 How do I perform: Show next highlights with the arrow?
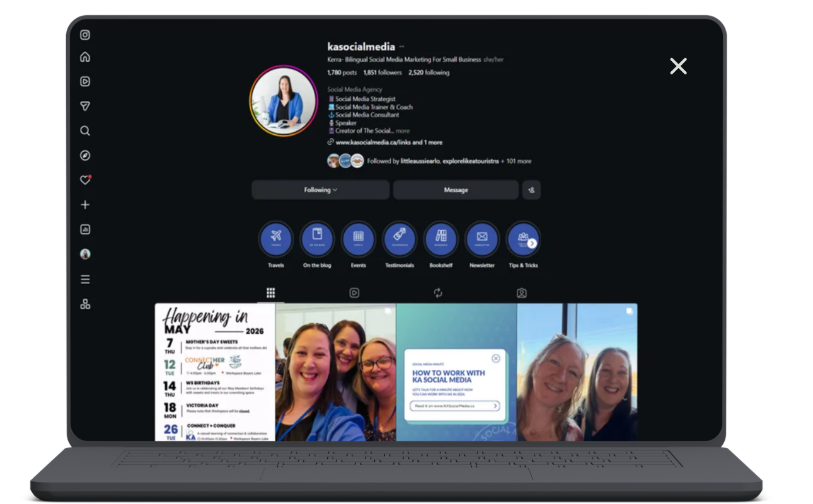(532, 243)
